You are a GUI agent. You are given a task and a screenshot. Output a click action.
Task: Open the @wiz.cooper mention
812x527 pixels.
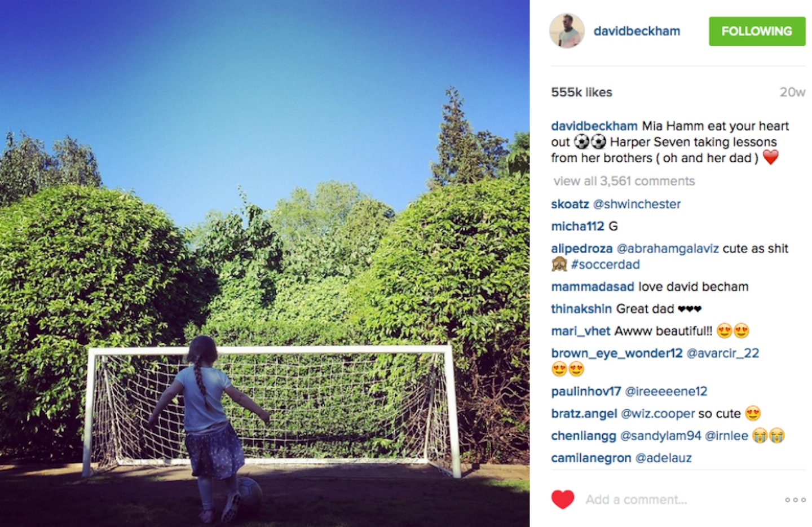pos(657,414)
